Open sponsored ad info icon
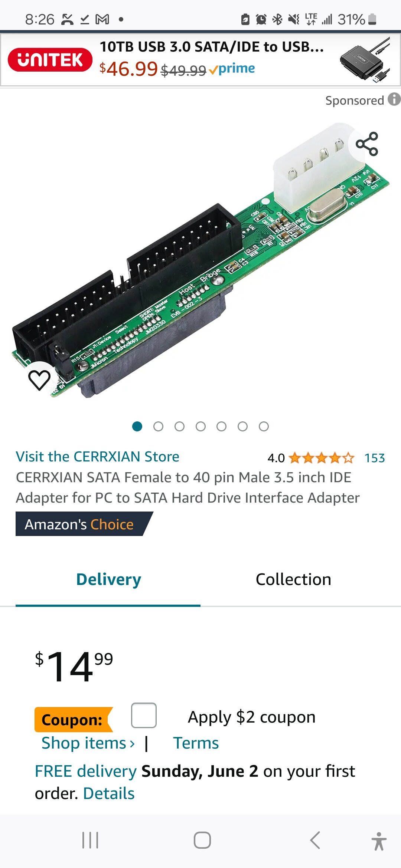Viewport: 401px width, 868px height. pyautogui.click(x=394, y=99)
